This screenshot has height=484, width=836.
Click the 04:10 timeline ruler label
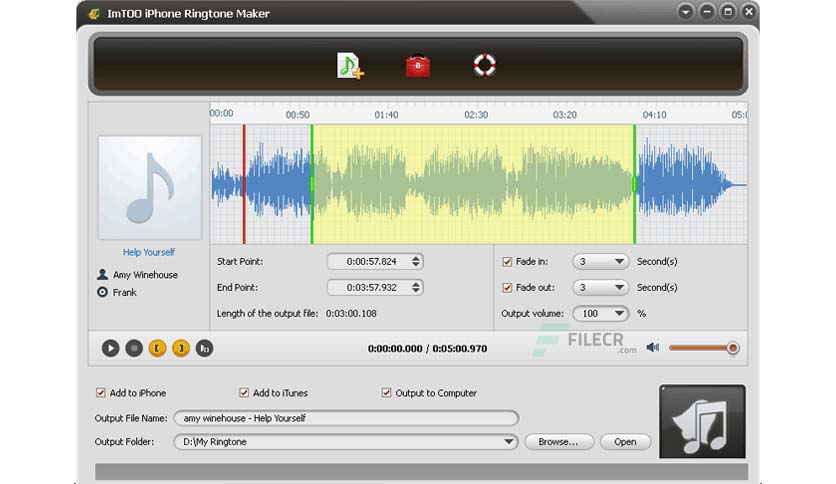[x=654, y=115]
